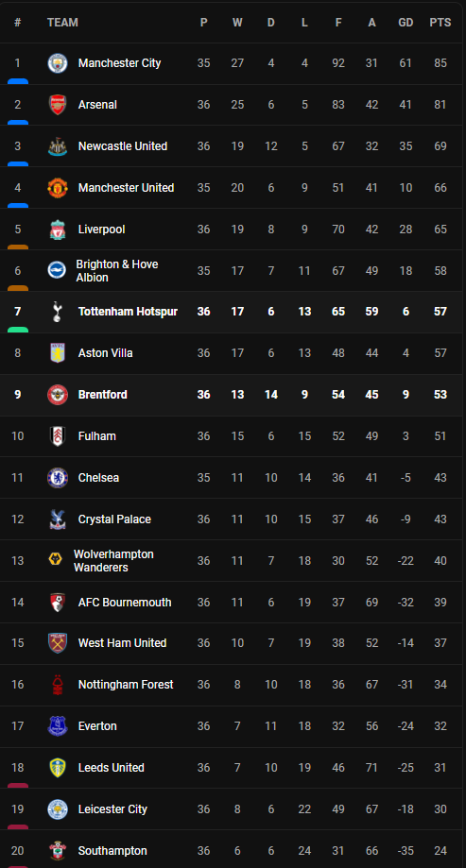The height and width of the screenshot is (868, 466).
Task: Click the green marker under position 7
Action: pos(18,330)
